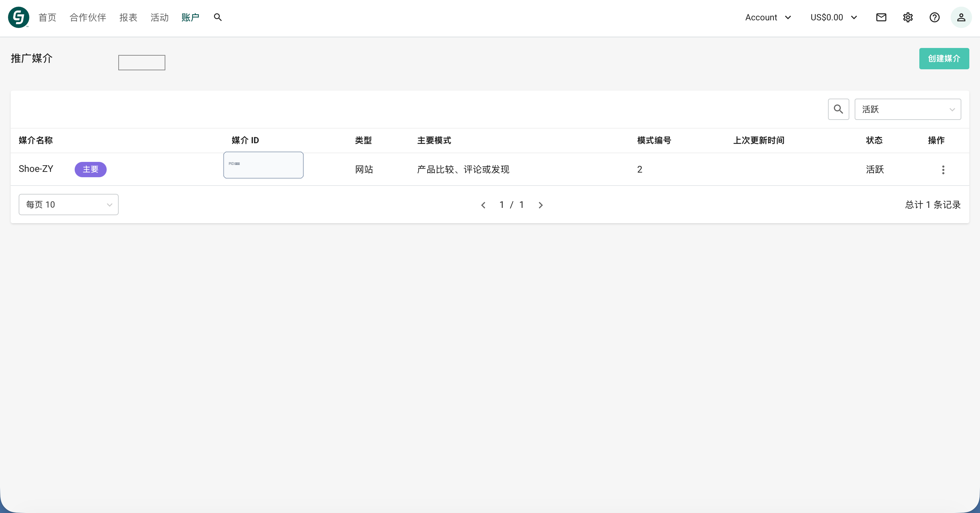Image resolution: width=980 pixels, height=513 pixels.
Task: Click the 主要 badge next to Shoe-ZY
Action: (x=91, y=170)
